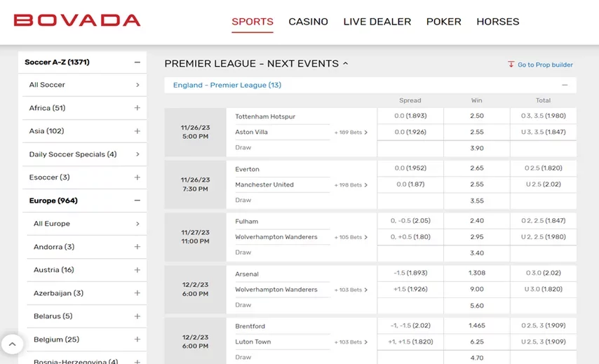This screenshot has width=599, height=364.
Task: Open Daily Soccer Specials chevron
Action: pyautogui.click(x=137, y=154)
